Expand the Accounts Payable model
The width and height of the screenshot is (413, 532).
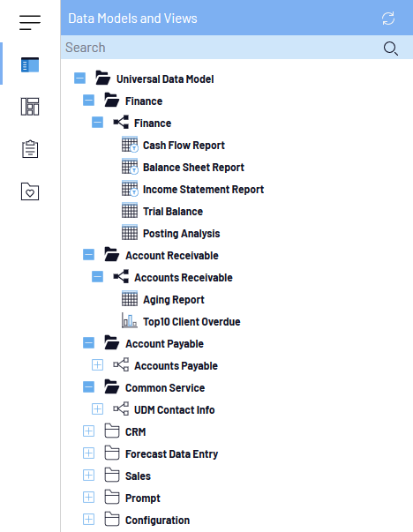(97, 365)
